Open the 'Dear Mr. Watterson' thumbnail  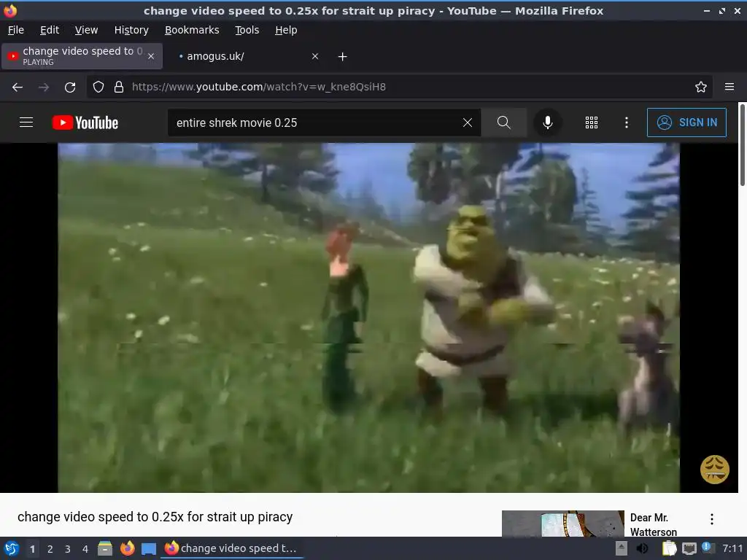562,524
